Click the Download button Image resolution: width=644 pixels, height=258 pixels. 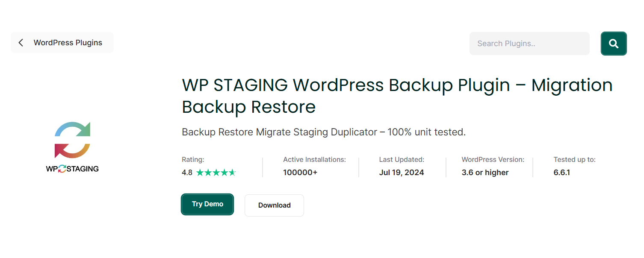click(x=274, y=205)
